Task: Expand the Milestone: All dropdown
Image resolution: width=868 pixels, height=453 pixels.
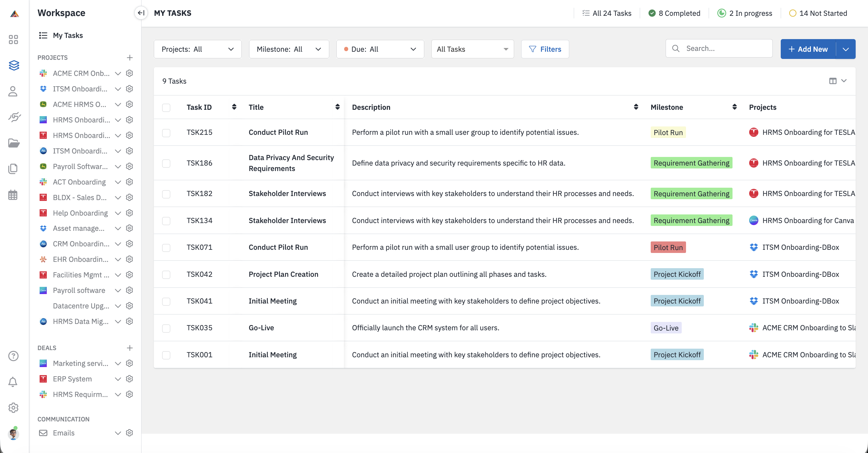Action: [x=289, y=49]
